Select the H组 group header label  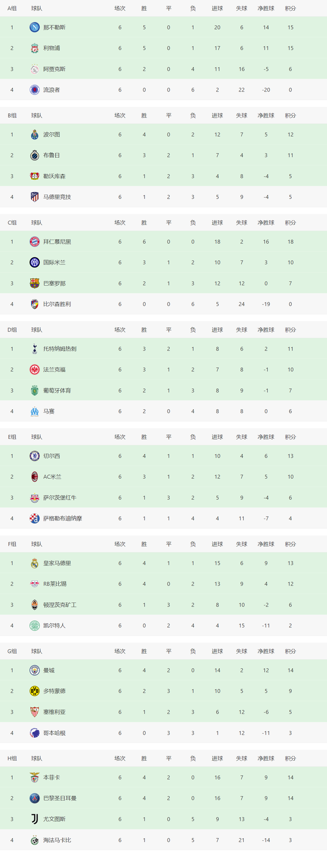pos(12,758)
